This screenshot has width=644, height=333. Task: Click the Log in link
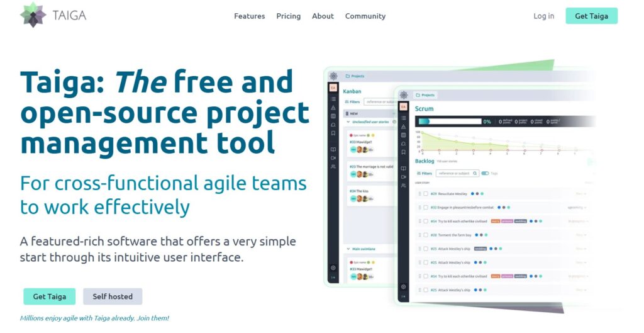[x=543, y=16]
